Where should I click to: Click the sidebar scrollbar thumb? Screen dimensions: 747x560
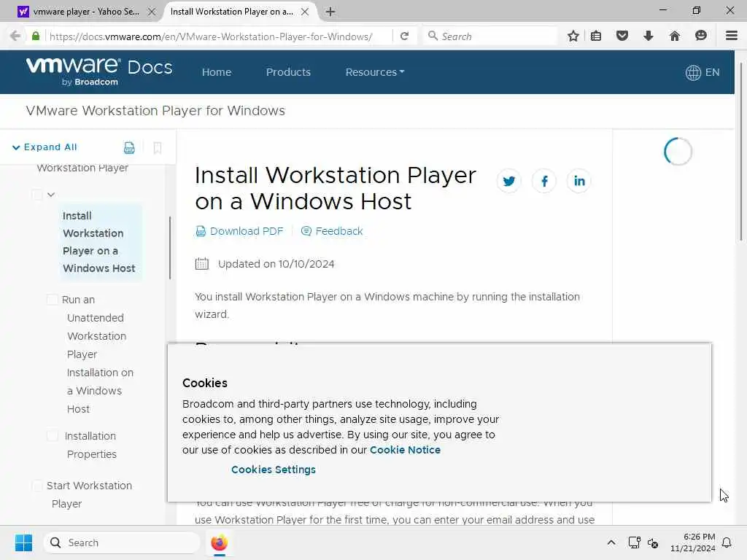click(x=170, y=248)
